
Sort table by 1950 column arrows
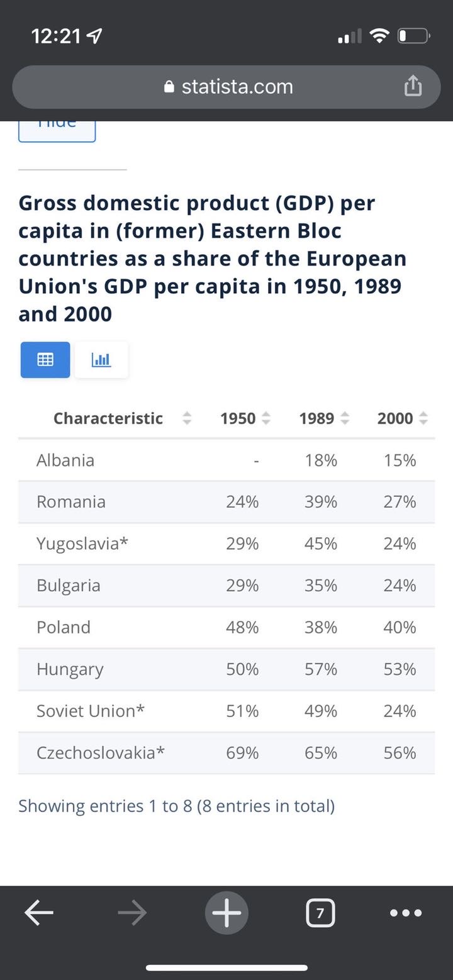pyautogui.click(x=266, y=418)
